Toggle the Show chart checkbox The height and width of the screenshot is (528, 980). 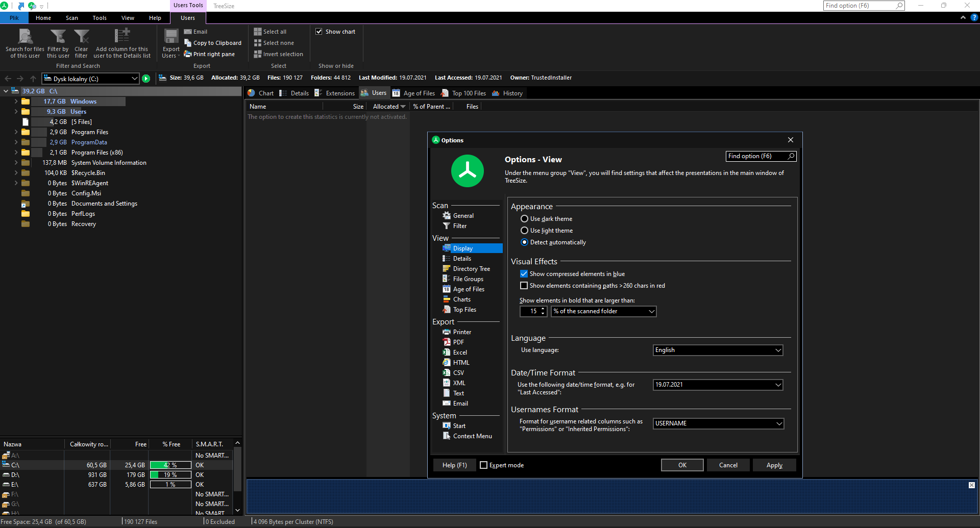[319, 32]
